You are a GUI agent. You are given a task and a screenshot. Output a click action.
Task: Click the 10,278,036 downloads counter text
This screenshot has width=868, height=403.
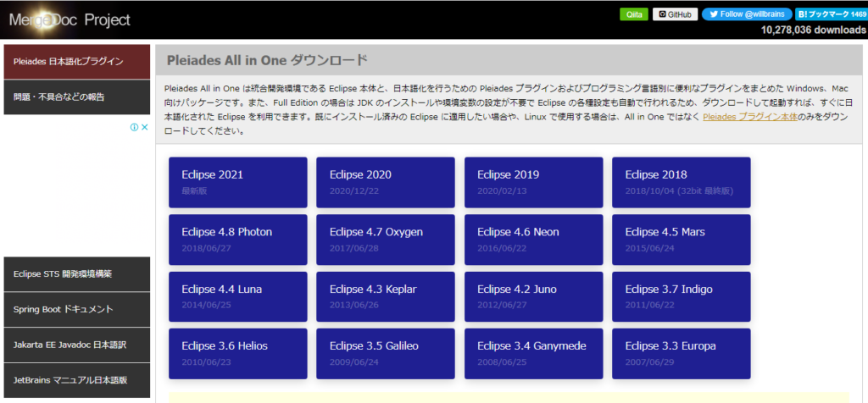pyautogui.click(x=813, y=30)
